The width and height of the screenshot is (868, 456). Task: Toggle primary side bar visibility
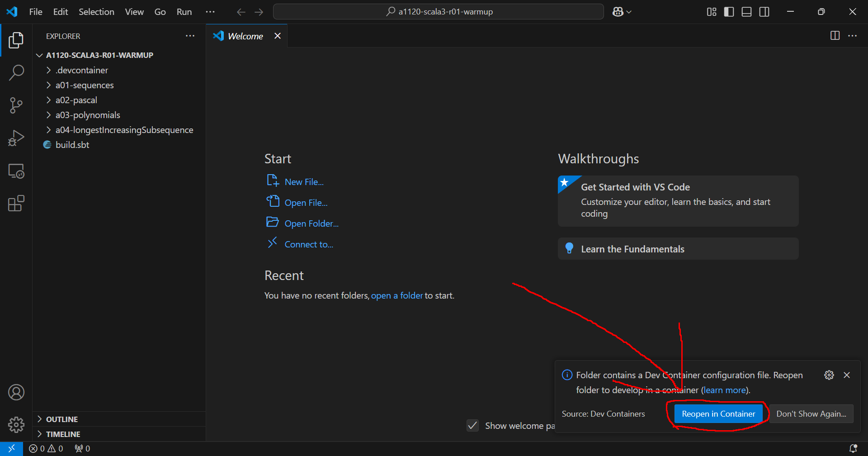(x=729, y=12)
